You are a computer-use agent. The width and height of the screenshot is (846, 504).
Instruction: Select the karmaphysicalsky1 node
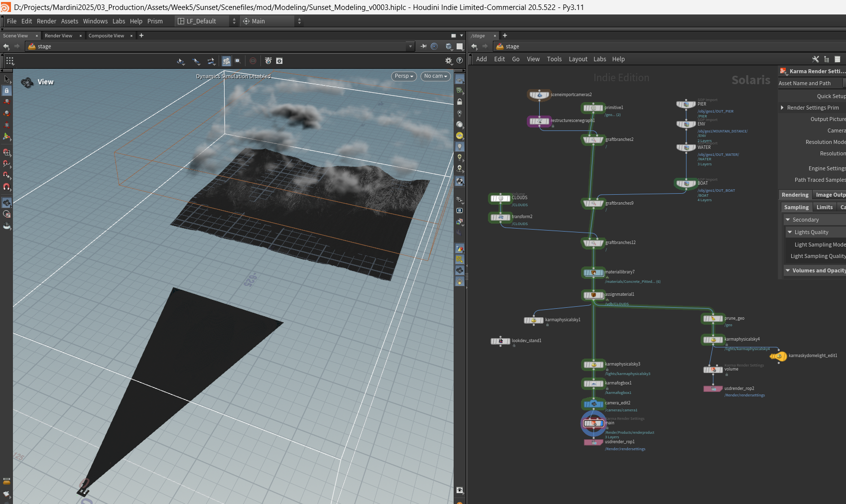click(534, 320)
